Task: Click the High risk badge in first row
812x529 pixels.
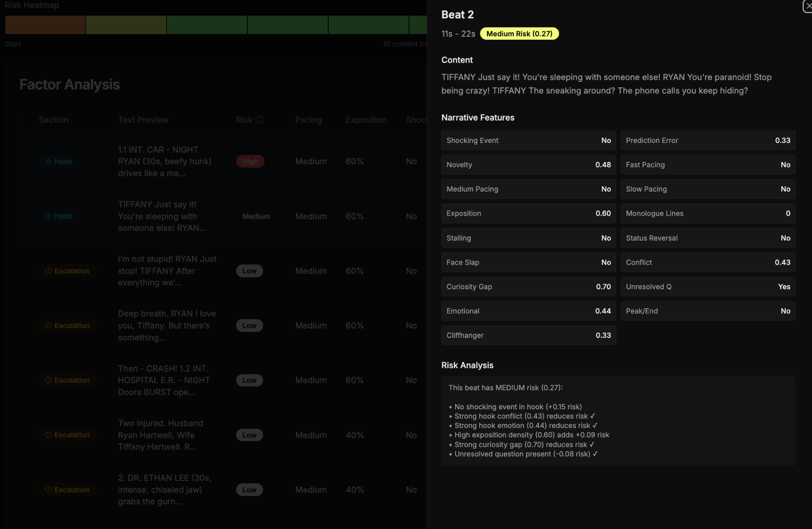Action: click(250, 162)
